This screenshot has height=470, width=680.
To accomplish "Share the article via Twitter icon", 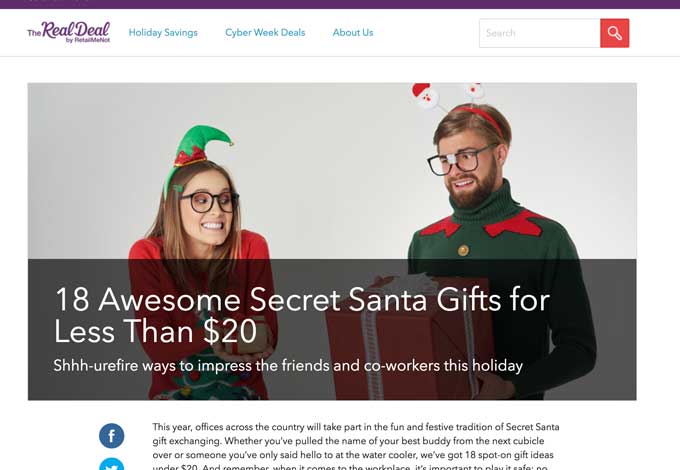I will coord(111,464).
